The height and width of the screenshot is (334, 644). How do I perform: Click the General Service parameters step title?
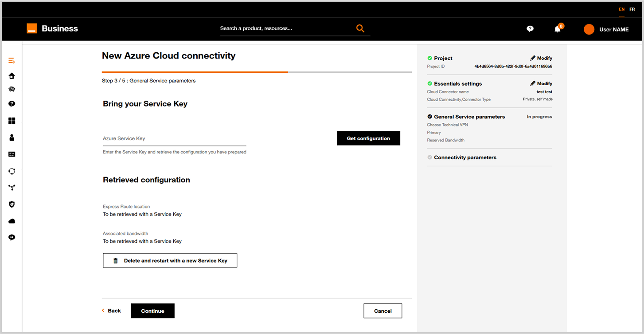[x=469, y=117]
